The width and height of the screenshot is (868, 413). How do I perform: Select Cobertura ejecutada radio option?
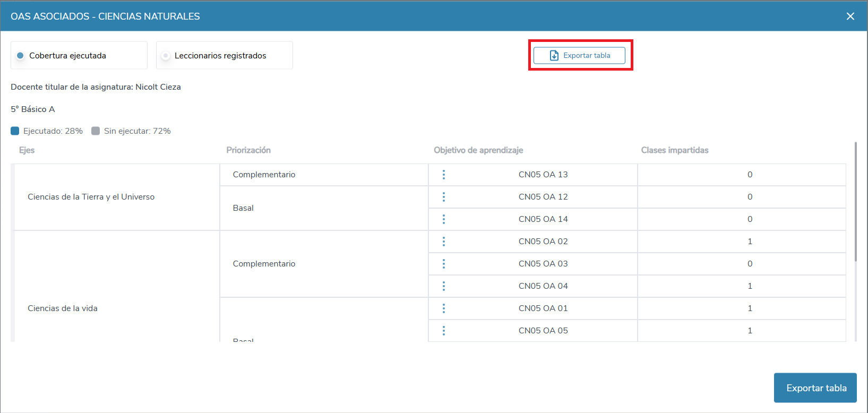[20, 55]
